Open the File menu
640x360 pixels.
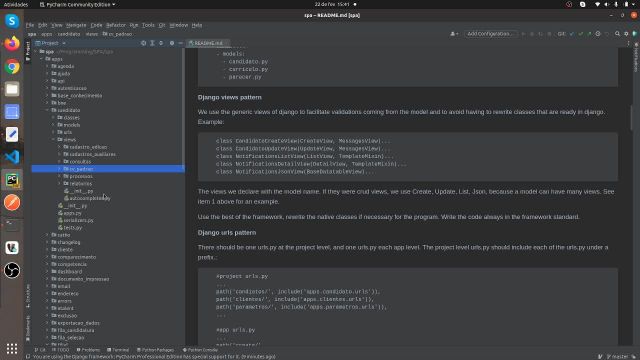pyautogui.click(x=30, y=25)
